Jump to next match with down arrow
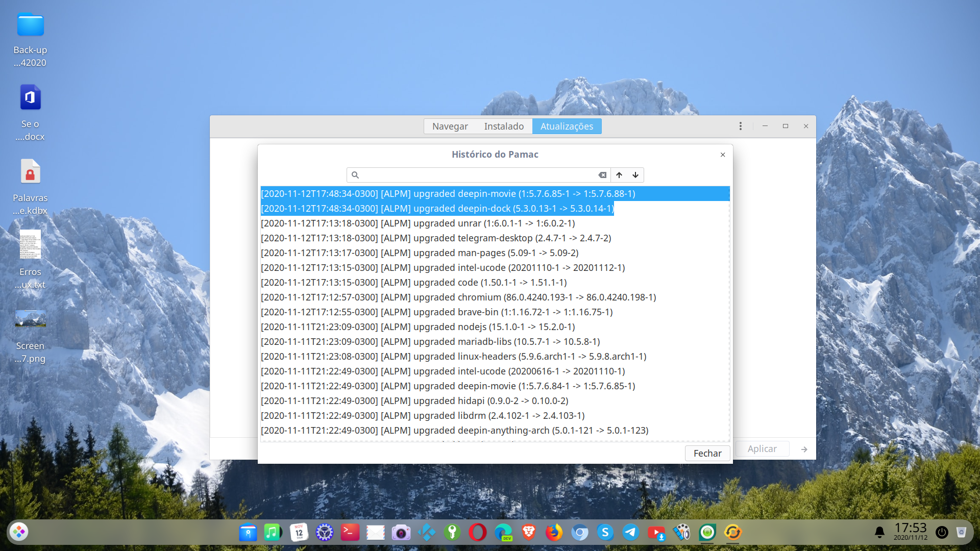 tap(635, 175)
